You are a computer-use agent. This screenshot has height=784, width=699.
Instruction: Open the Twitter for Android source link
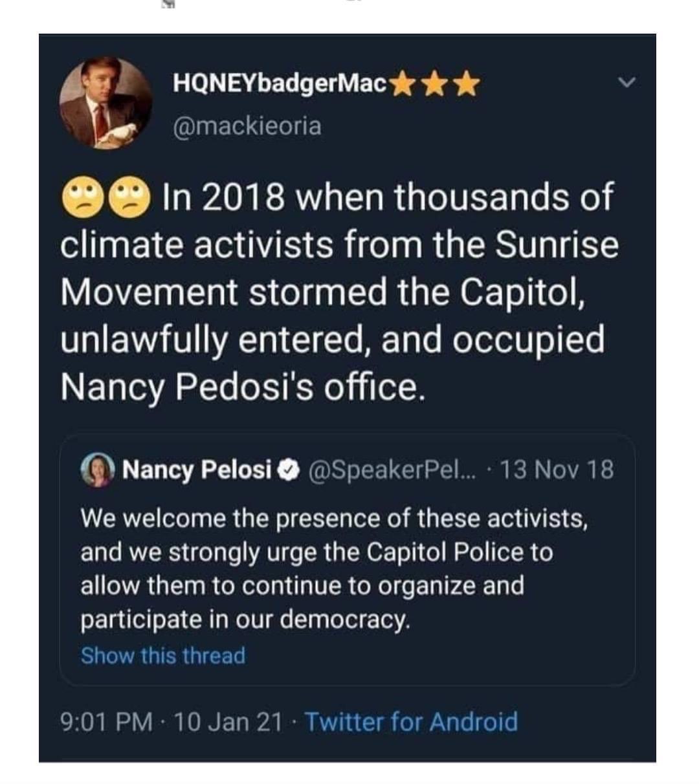tap(411, 721)
